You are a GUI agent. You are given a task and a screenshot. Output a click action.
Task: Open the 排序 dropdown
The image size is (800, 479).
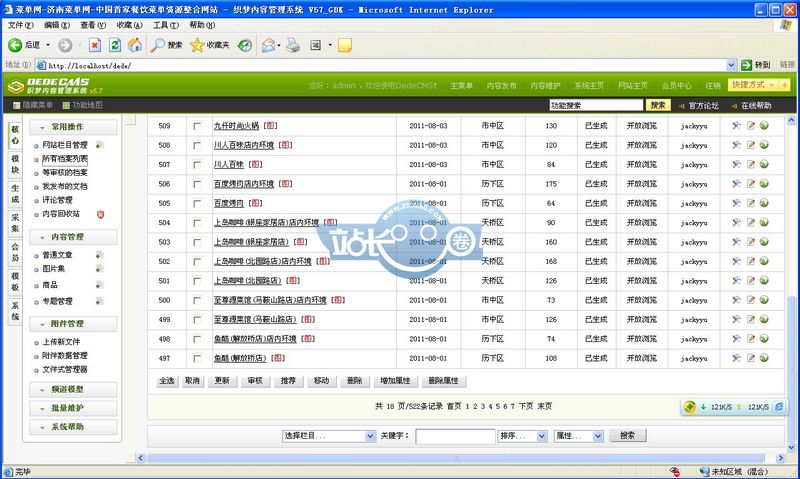523,436
